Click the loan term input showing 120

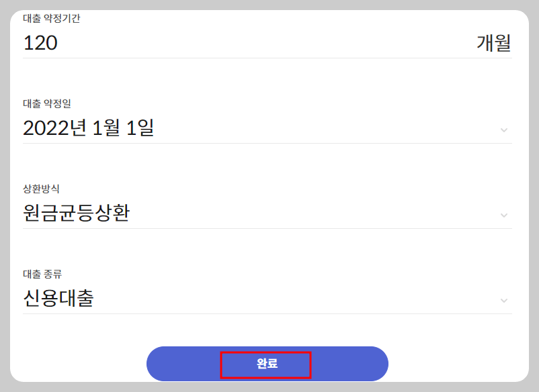pyautogui.click(x=134, y=42)
